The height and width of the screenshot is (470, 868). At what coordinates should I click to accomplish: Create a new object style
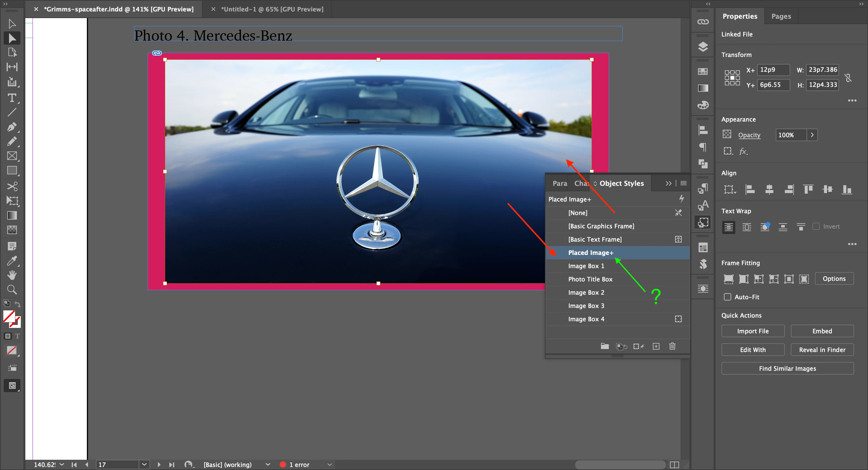click(656, 346)
